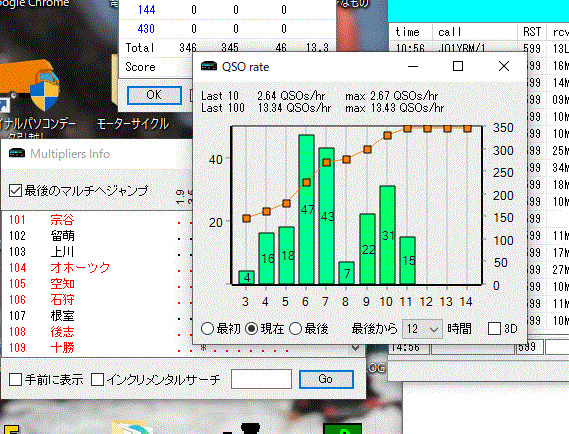Screen dimensions: 569x434
Task: Click the multiplier list scroll-down arrow
Action: pos(355,348)
